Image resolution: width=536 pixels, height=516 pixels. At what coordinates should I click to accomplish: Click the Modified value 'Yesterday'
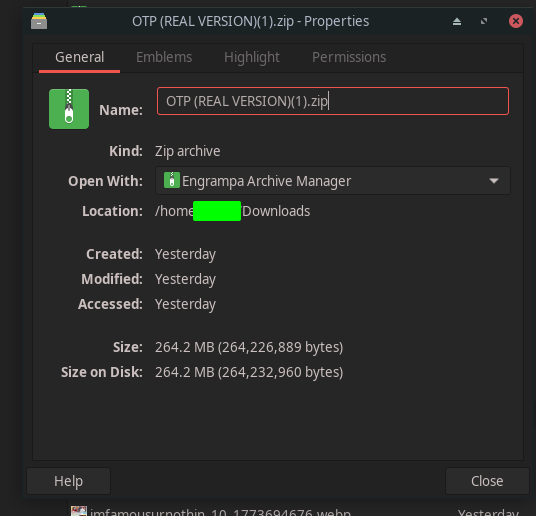point(185,279)
